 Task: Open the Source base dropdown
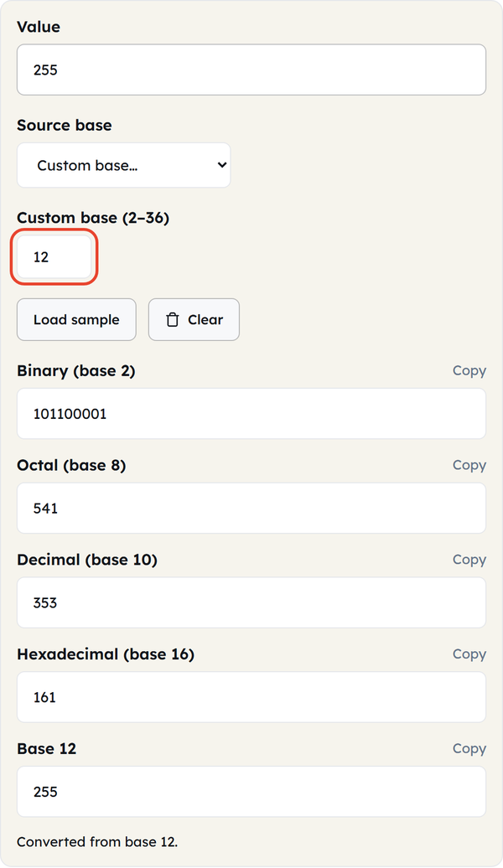pyautogui.click(x=123, y=165)
